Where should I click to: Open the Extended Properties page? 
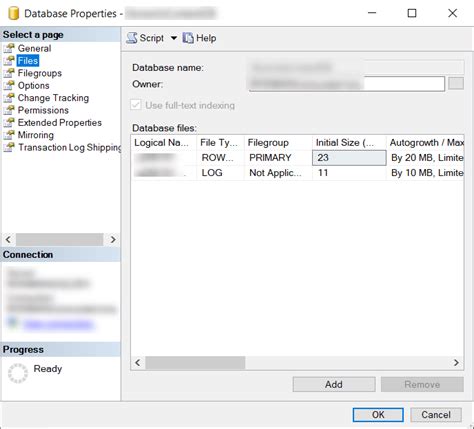60,122
